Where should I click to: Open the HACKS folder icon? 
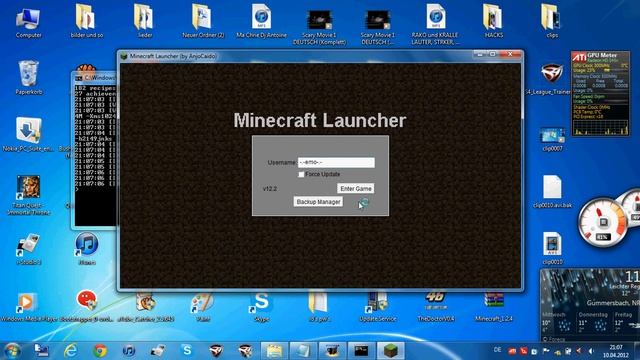click(x=493, y=21)
